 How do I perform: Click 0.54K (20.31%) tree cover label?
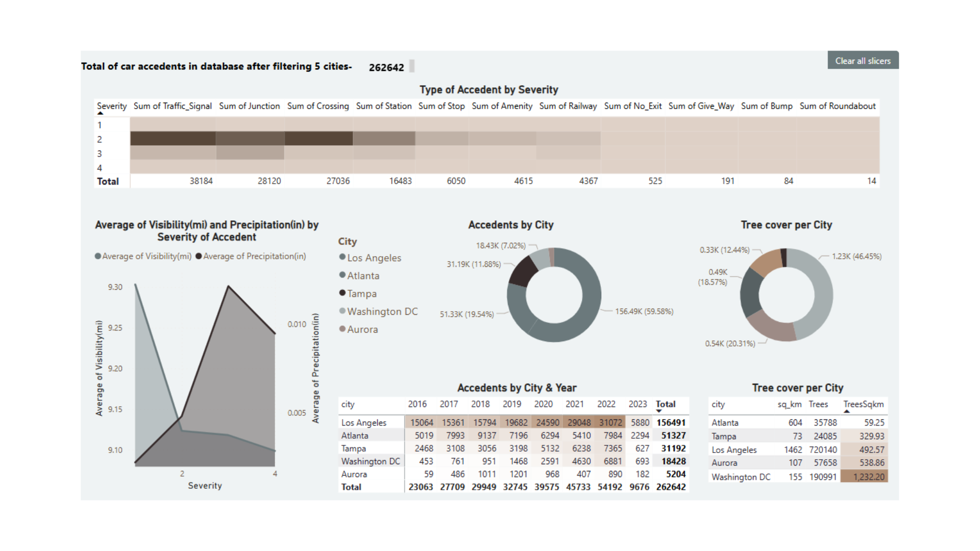[x=730, y=343]
